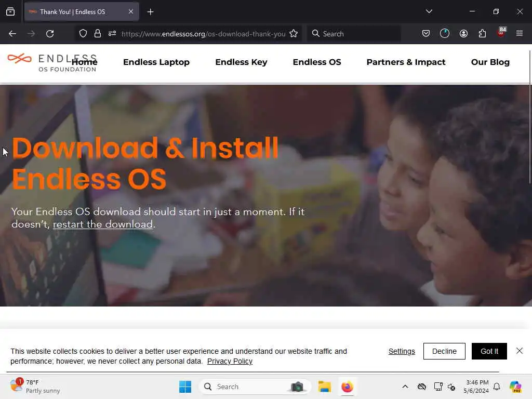Select the 'Thank You! | Endless OS' tab
This screenshot has width=532, height=399.
(82, 11)
